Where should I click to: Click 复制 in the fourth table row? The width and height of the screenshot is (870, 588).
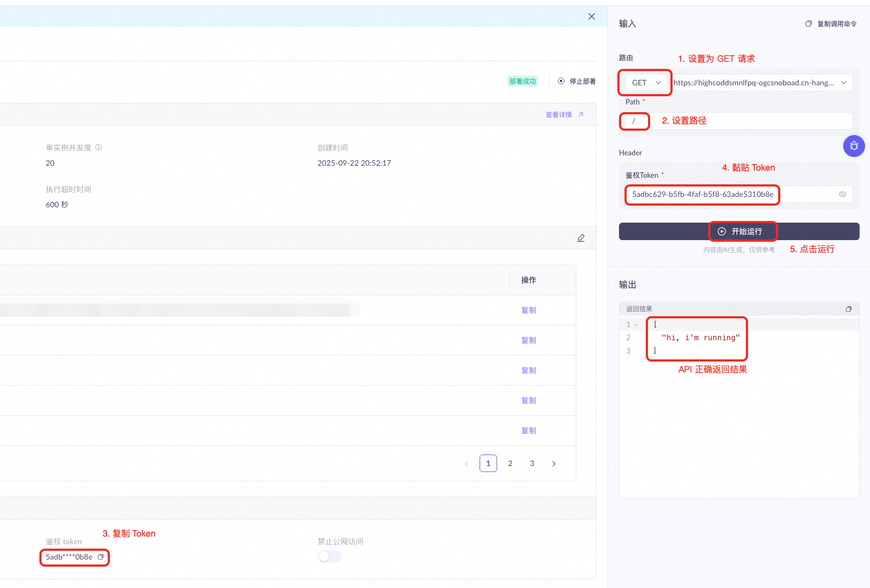pyautogui.click(x=529, y=400)
